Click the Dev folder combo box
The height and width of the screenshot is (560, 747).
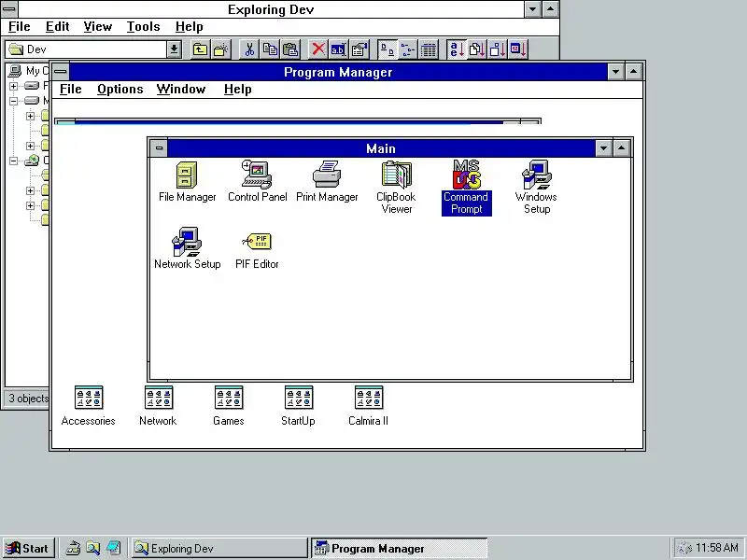click(x=93, y=49)
